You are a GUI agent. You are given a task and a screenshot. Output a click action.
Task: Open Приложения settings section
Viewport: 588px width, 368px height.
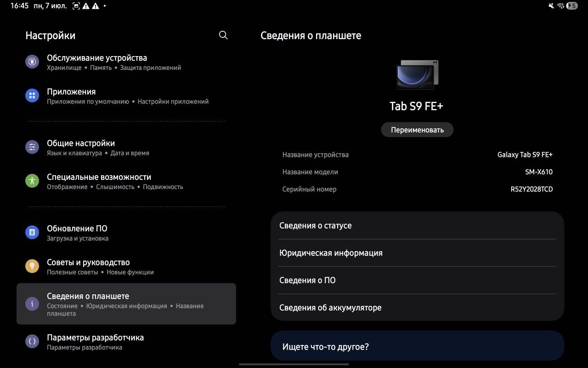pyautogui.click(x=126, y=96)
